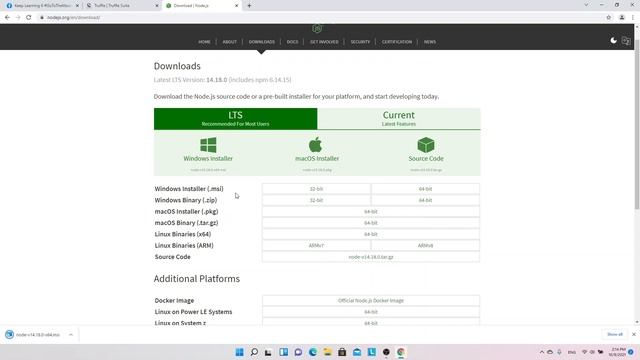Reload the page with refresh icon
Image resolution: width=640 pixels, height=360 pixels.
point(29,18)
